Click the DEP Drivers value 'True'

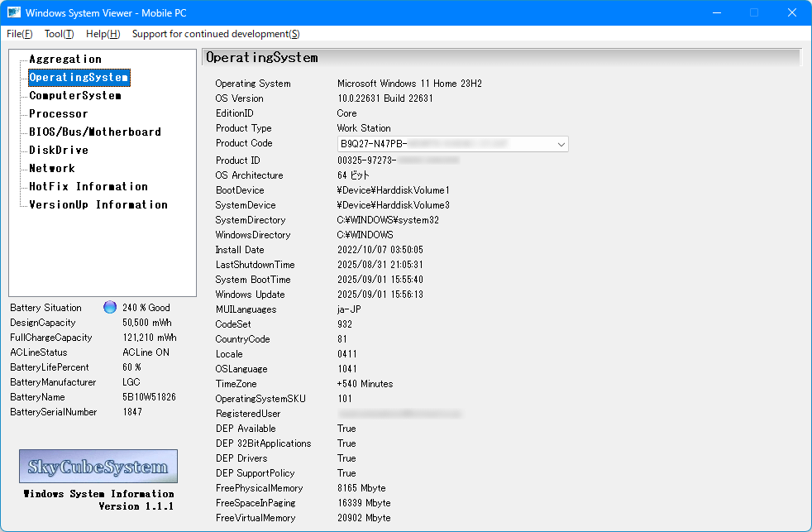point(346,458)
